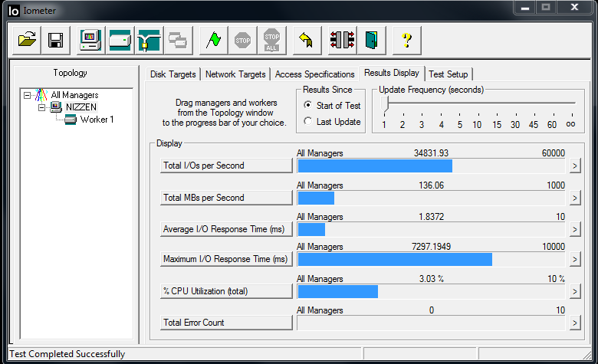Image resolution: width=598 pixels, height=364 pixels.
Task: Click the Total I/Os per Second progress bar
Action: pyautogui.click(x=431, y=166)
